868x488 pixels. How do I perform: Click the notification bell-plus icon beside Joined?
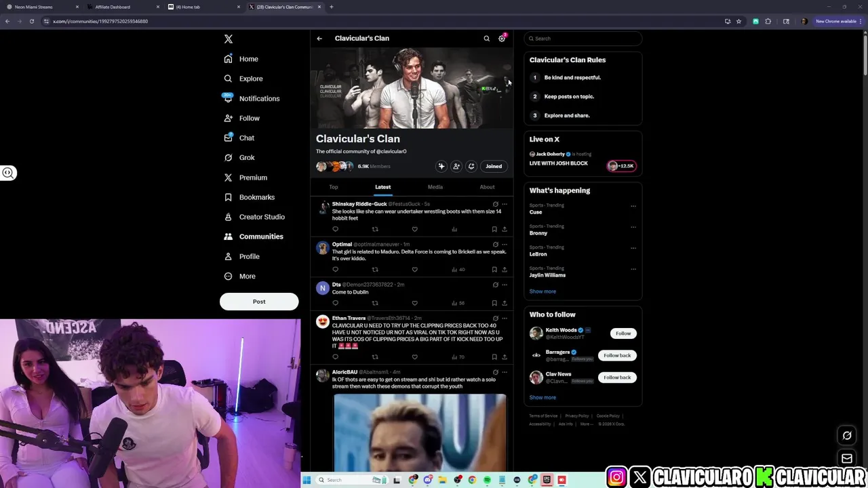pyautogui.click(x=471, y=166)
